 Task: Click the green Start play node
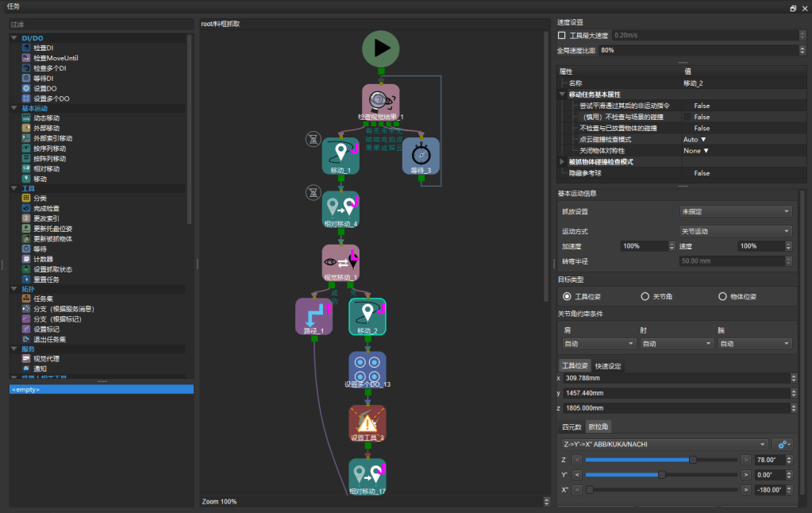381,48
